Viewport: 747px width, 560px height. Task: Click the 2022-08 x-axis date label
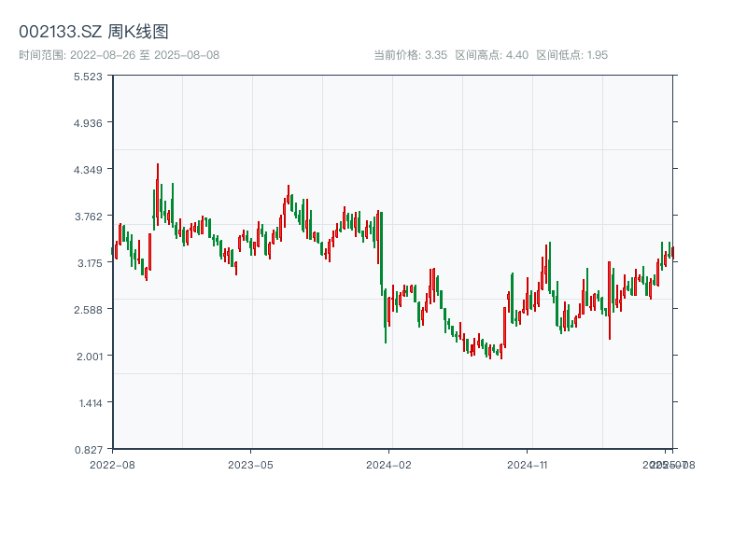click(112, 464)
